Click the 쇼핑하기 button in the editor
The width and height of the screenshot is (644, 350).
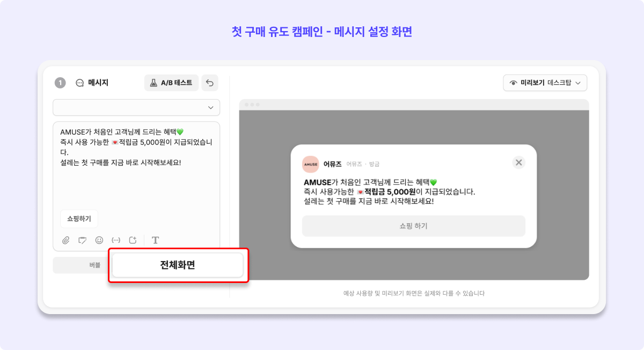click(x=79, y=219)
